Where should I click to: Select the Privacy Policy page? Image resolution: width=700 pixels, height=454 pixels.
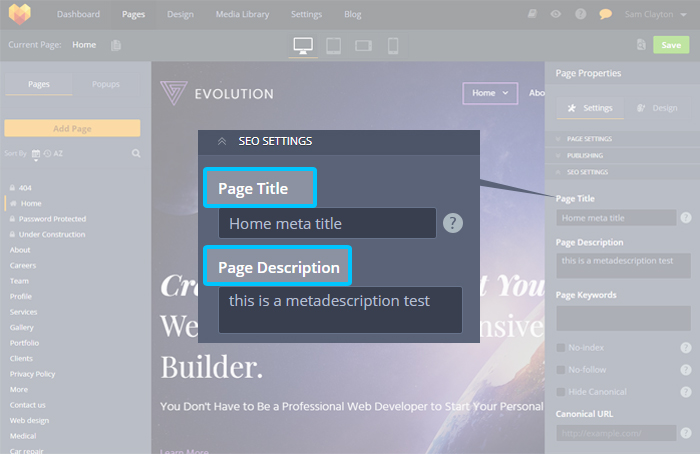[x=32, y=374]
